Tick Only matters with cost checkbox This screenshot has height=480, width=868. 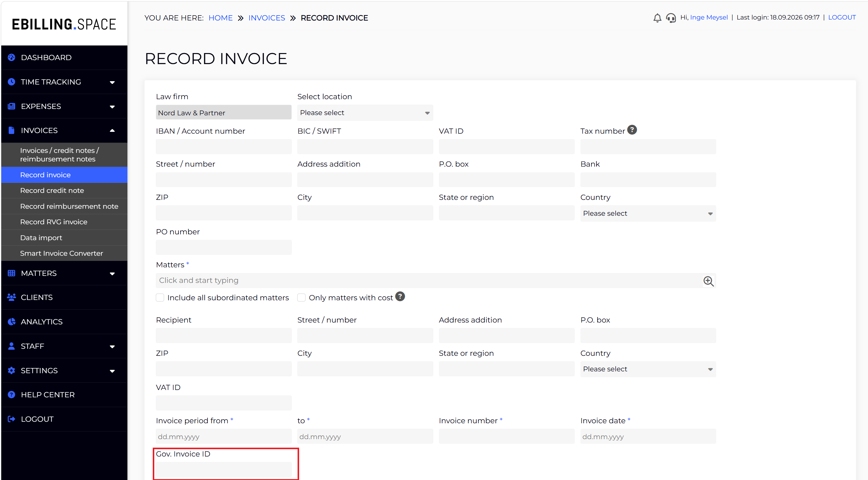302,298
